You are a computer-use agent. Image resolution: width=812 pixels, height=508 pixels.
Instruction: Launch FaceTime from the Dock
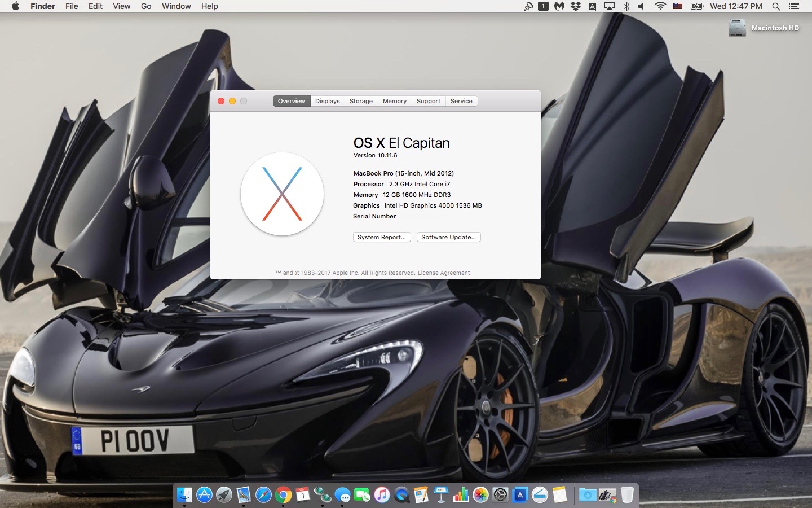362,495
